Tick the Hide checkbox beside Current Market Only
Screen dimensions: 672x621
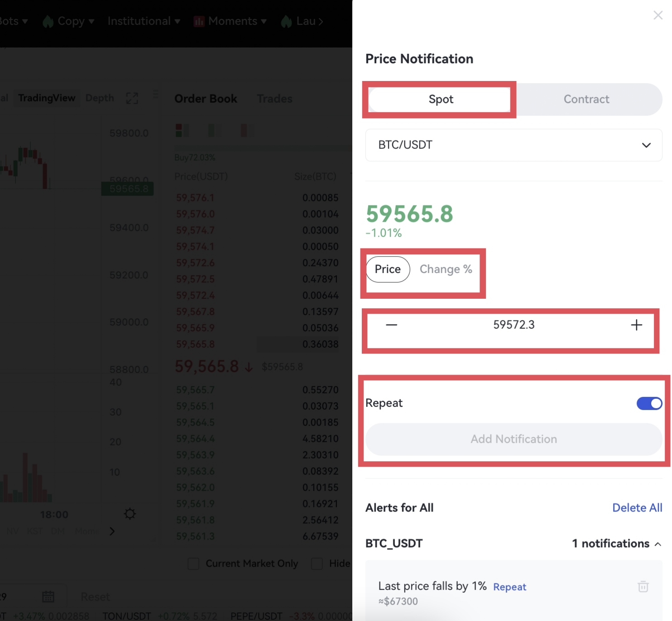[x=317, y=564]
